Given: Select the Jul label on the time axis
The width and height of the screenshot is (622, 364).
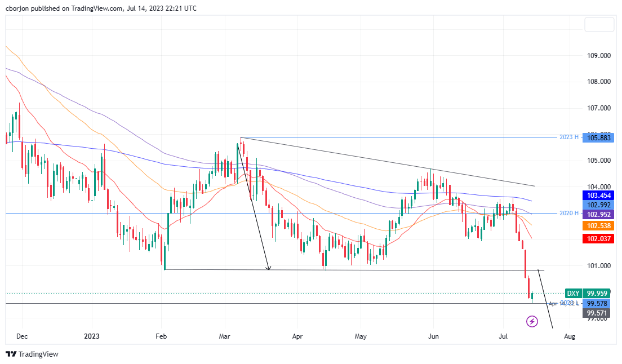Looking at the screenshot, I should pyautogui.click(x=503, y=336).
